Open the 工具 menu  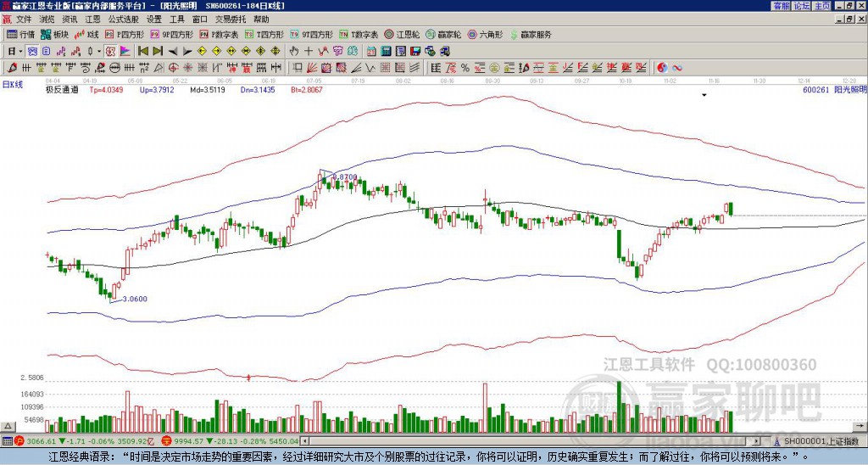(x=176, y=20)
